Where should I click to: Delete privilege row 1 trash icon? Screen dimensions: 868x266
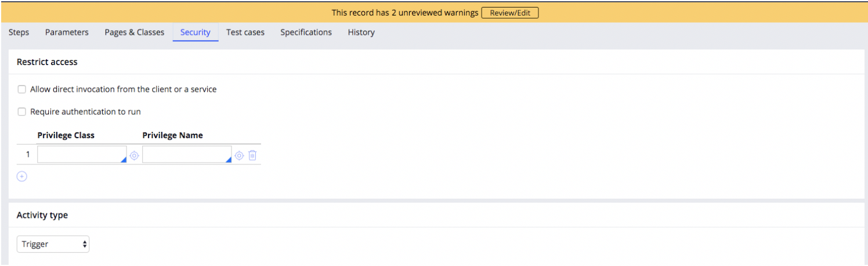coord(252,156)
